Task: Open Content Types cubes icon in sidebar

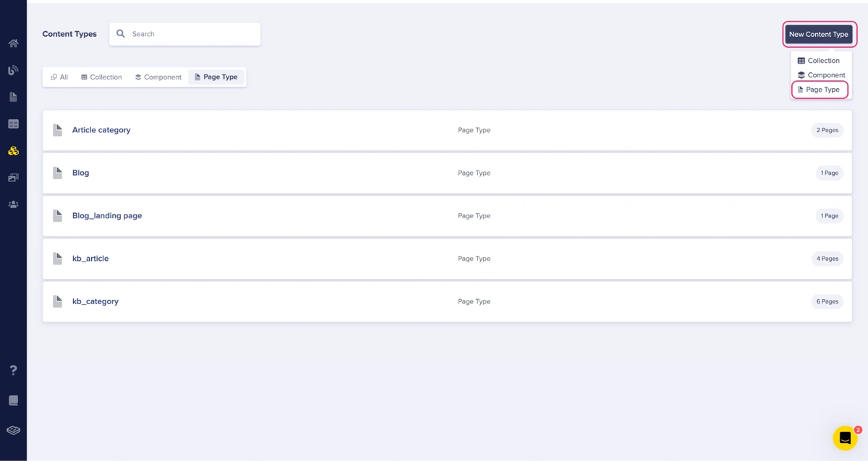Action: coord(13,151)
